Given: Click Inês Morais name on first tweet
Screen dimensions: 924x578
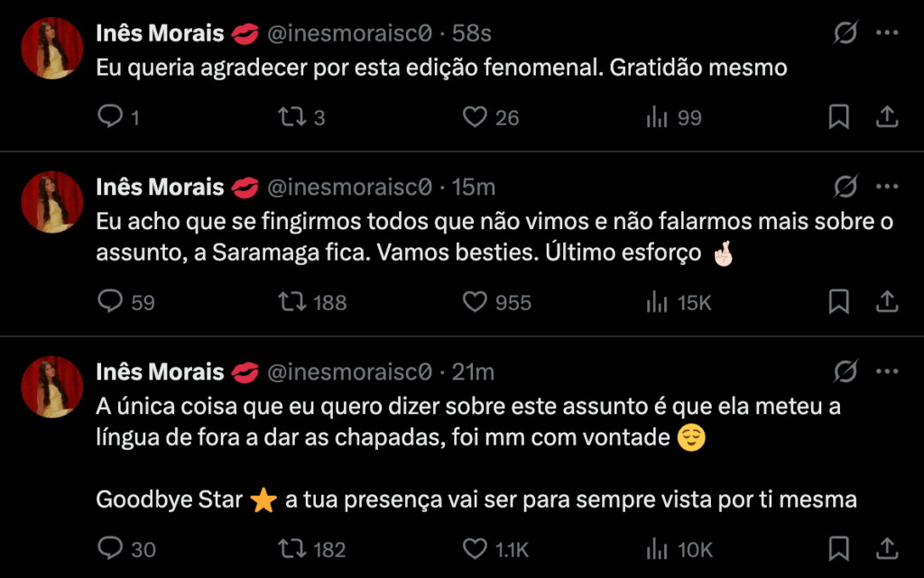Looking at the screenshot, I should (x=160, y=34).
